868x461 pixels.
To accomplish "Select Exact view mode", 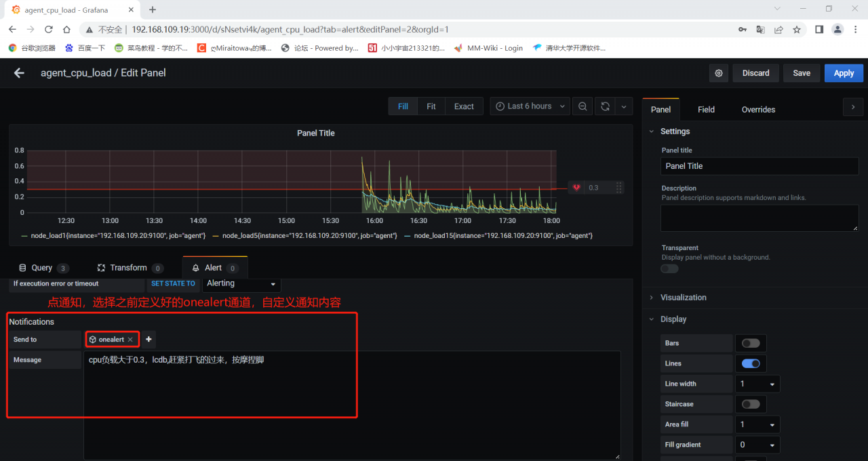I will coord(464,106).
